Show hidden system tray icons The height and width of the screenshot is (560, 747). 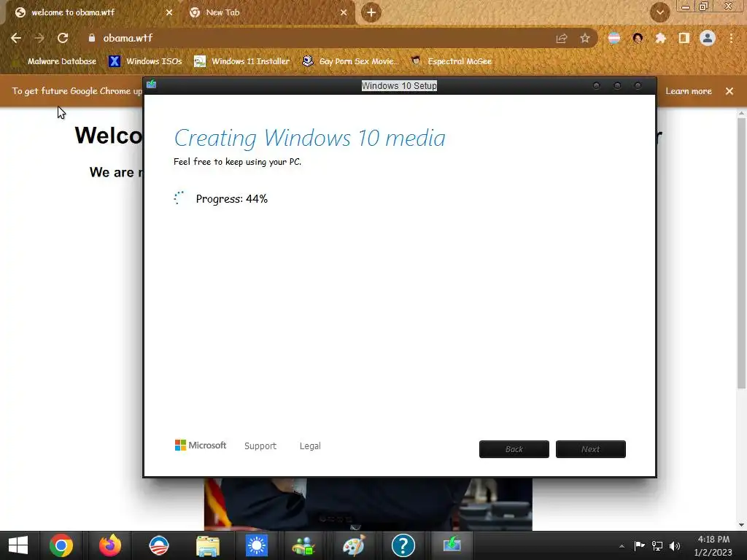tap(622, 546)
